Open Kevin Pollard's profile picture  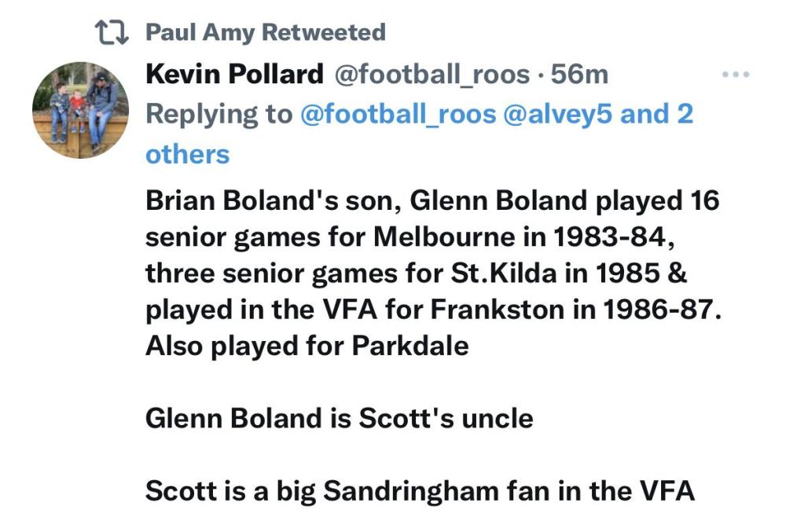[80, 110]
